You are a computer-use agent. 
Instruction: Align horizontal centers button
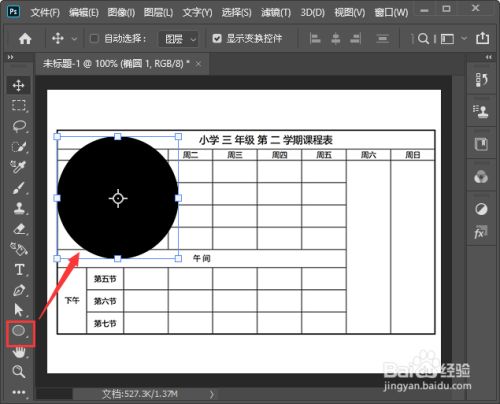(x=336, y=39)
